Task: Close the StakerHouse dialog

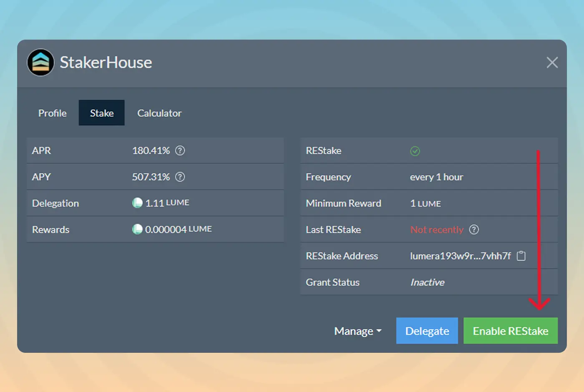Action: (552, 63)
